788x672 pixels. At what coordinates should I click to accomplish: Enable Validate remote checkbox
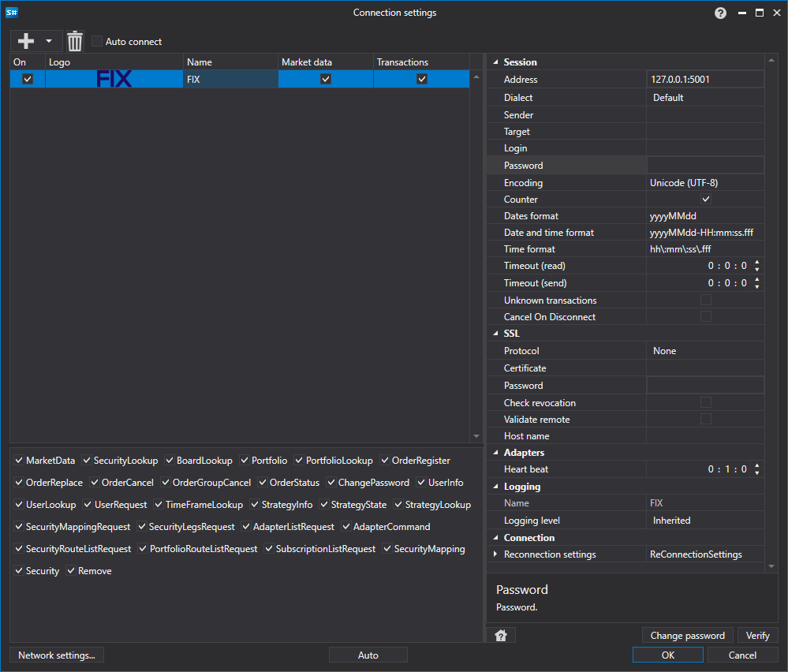coord(706,419)
